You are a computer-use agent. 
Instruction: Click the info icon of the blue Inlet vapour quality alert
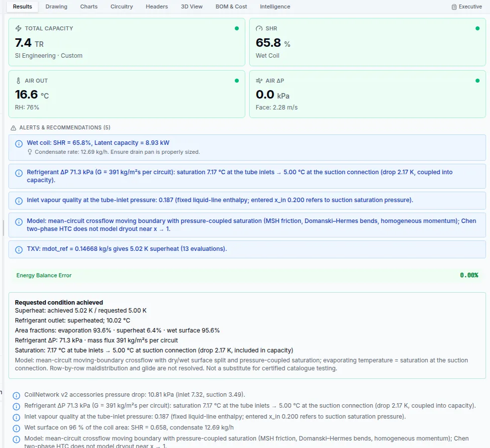(19, 201)
